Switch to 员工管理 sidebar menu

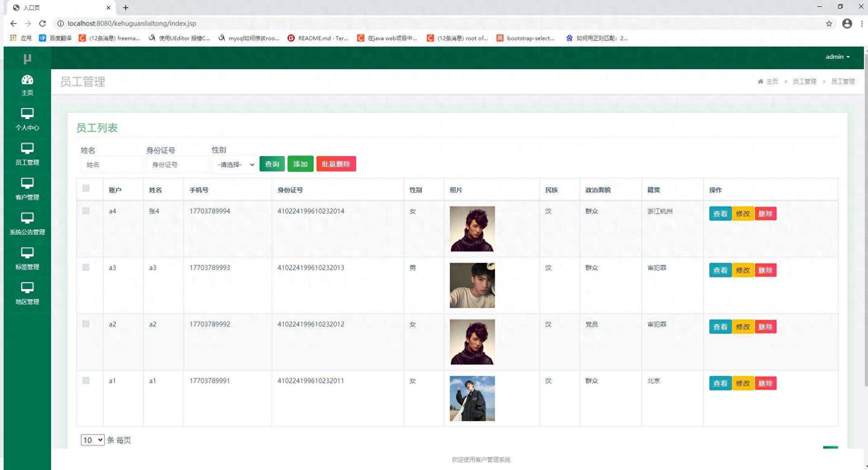(27, 154)
